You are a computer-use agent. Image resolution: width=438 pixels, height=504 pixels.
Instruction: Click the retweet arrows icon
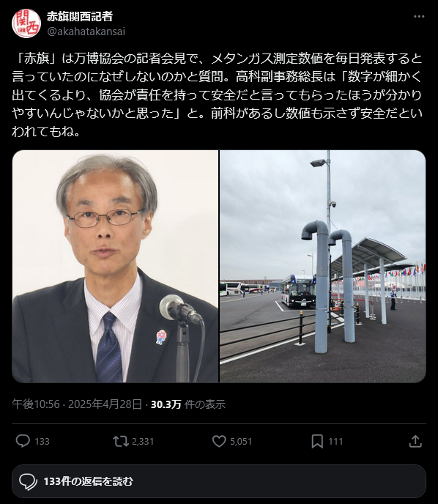tap(121, 441)
